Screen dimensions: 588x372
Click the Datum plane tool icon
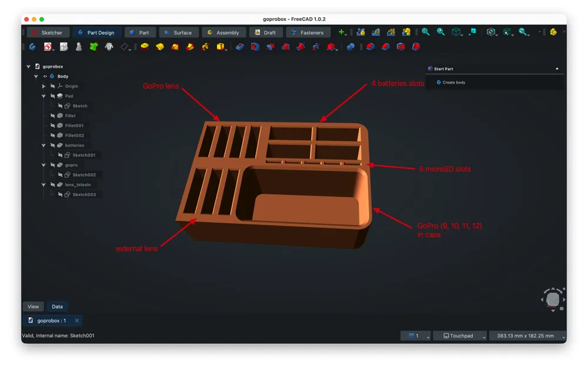pyautogui.click(x=125, y=46)
